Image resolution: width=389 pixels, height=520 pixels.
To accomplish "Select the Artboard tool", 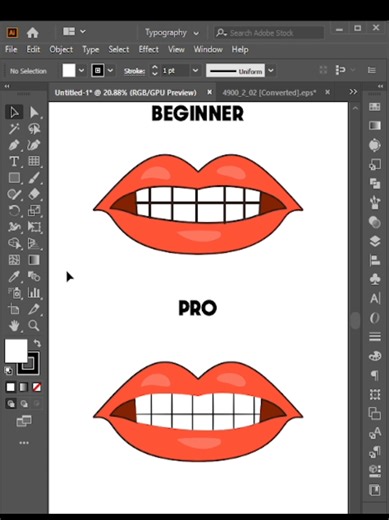I will pos(14,309).
